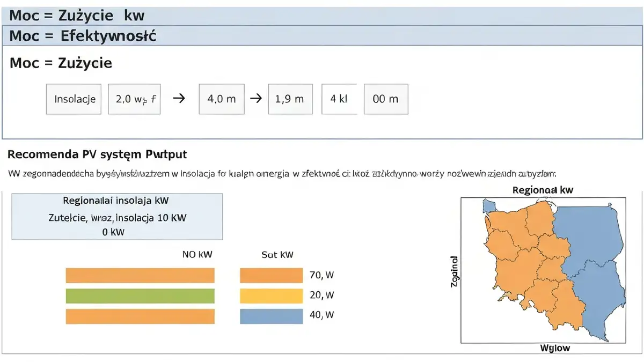Screen dimensions: 644x362
Task: Select the 'Moc = Zużycie kw' header tab
Action: click(x=322, y=16)
